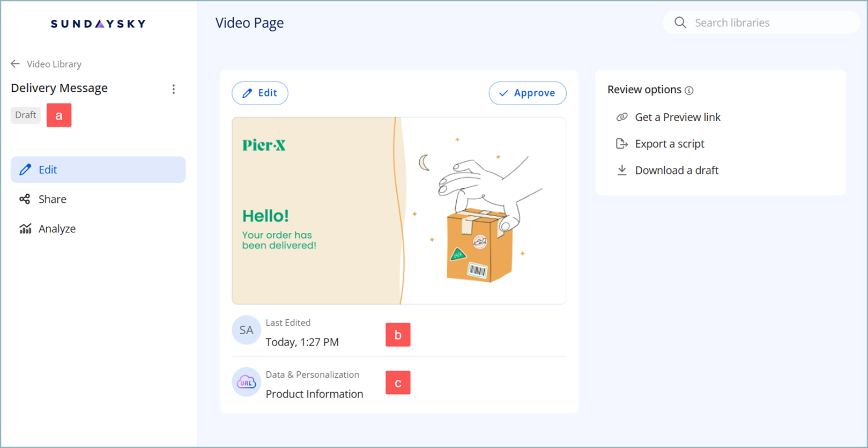Click the Analyze chart icon in sidebar
This screenshot has width=868, height=448.
[25, 229]
